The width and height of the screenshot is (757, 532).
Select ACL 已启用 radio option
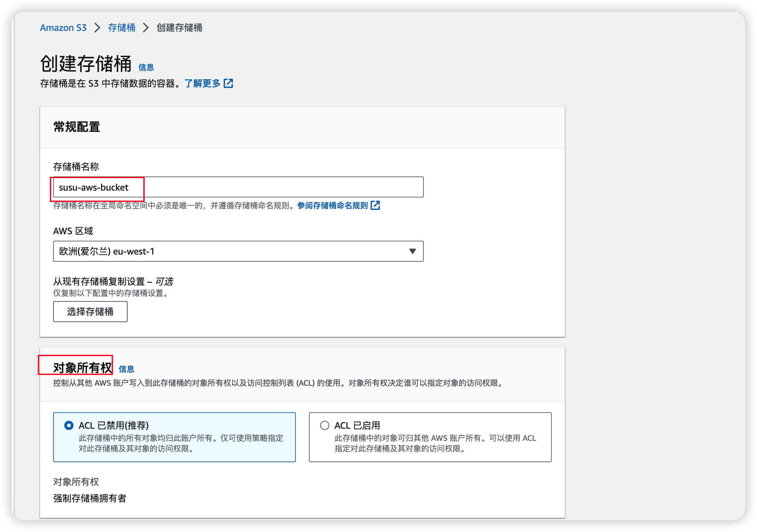pos(325,425)
